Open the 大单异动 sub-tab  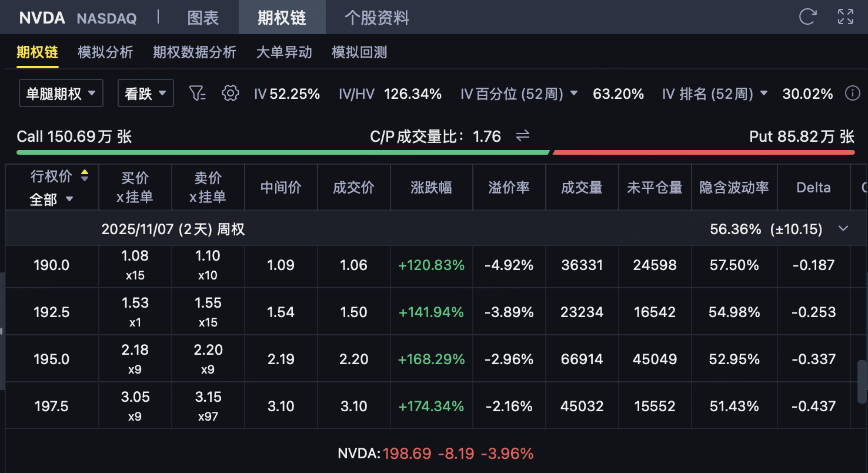point(284,52)
